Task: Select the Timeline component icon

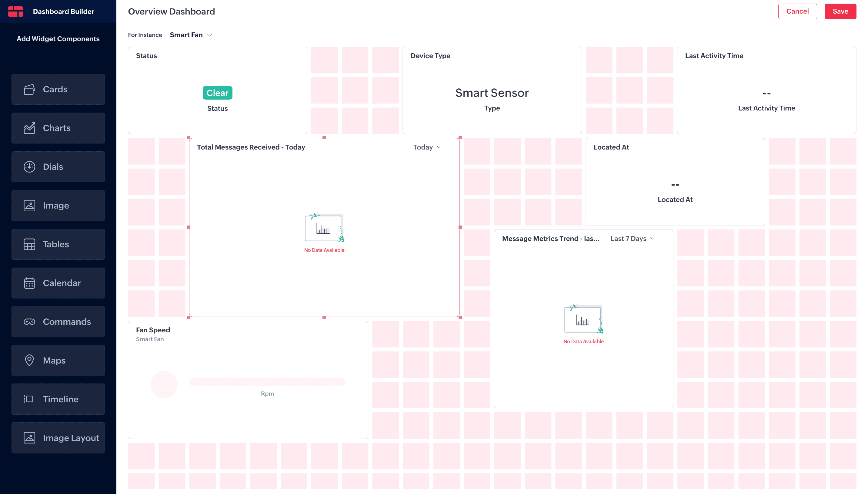Action: coord(28,399)
